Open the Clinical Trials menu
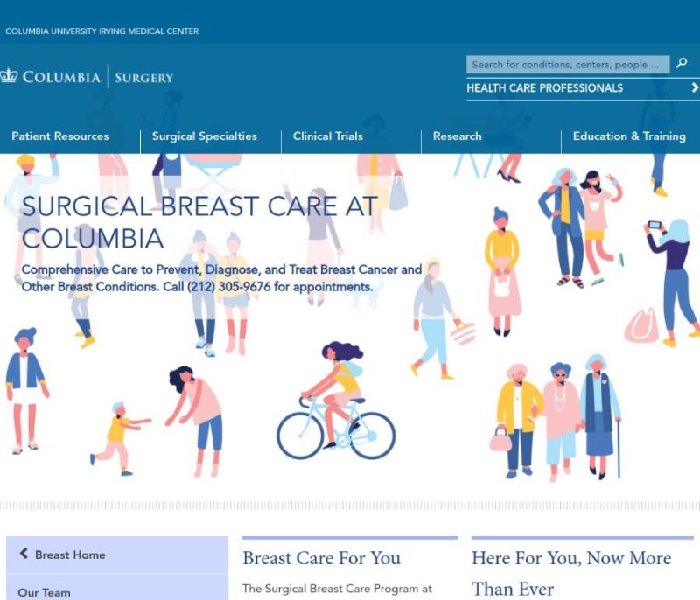 click(327, 136)
